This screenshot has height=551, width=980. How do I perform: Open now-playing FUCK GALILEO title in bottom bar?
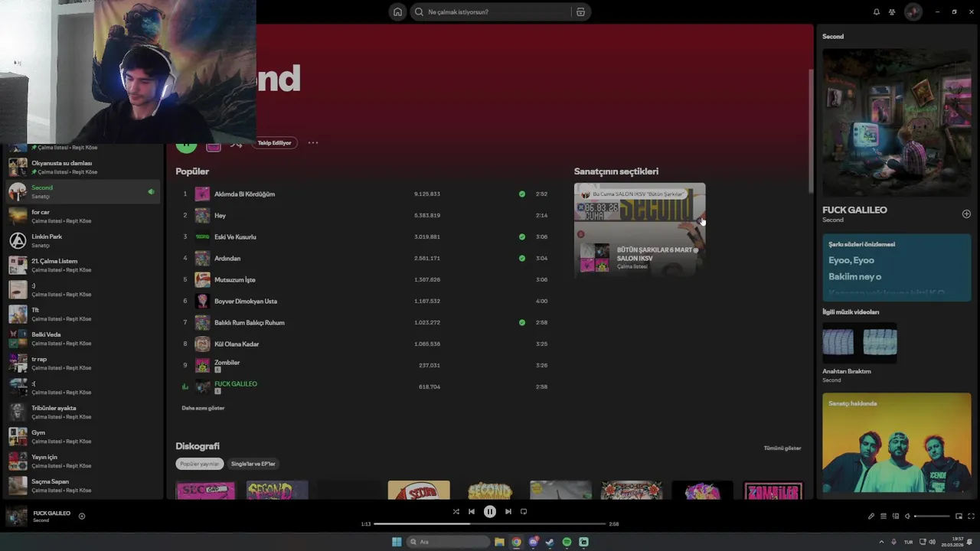click(x=51, y=513)
